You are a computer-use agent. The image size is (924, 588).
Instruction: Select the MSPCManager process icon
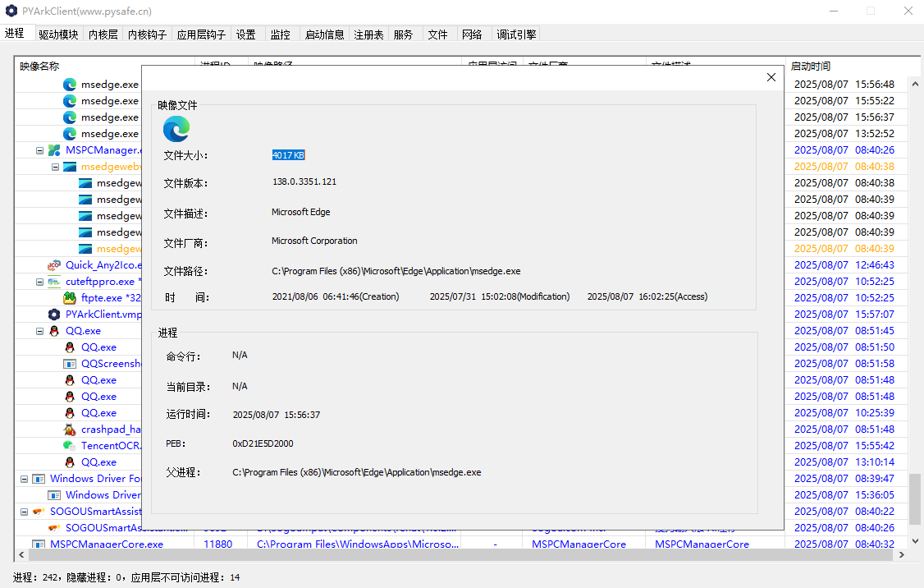click(x=54, y=150)
